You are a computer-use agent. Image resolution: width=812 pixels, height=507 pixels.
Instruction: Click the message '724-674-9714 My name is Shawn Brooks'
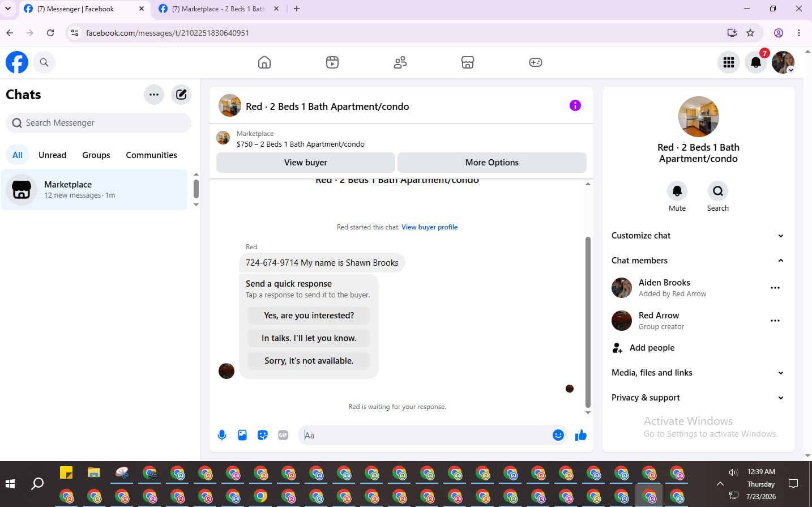tap(322, 263)
